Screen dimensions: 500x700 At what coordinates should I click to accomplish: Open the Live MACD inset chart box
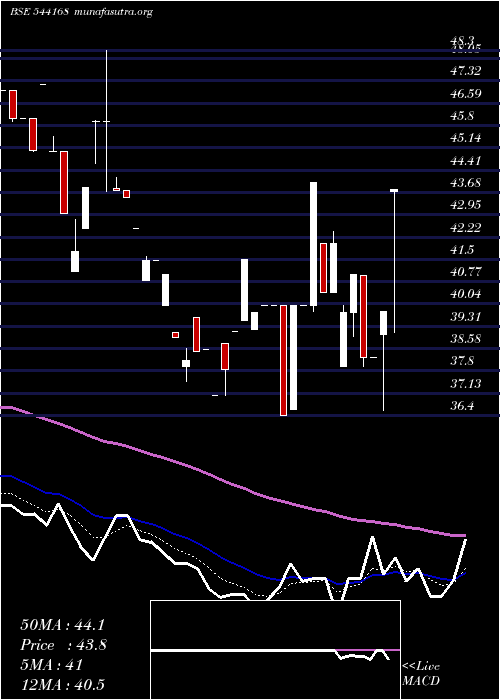click(x=275, y=650)
